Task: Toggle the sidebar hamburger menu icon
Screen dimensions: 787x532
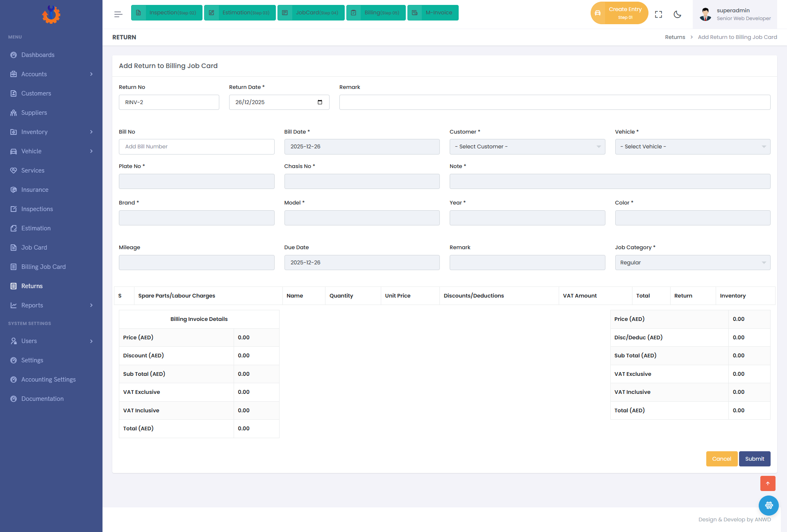Action: 118,14
